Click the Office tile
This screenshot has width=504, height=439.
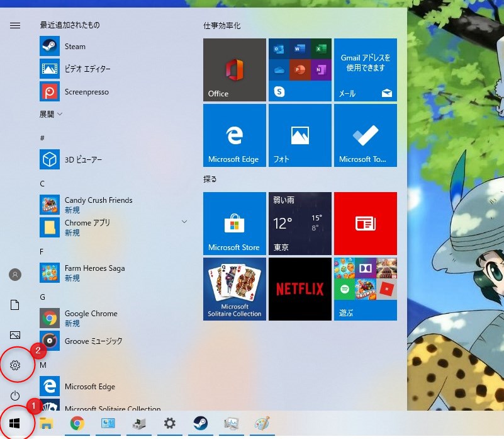pos(235,70)
